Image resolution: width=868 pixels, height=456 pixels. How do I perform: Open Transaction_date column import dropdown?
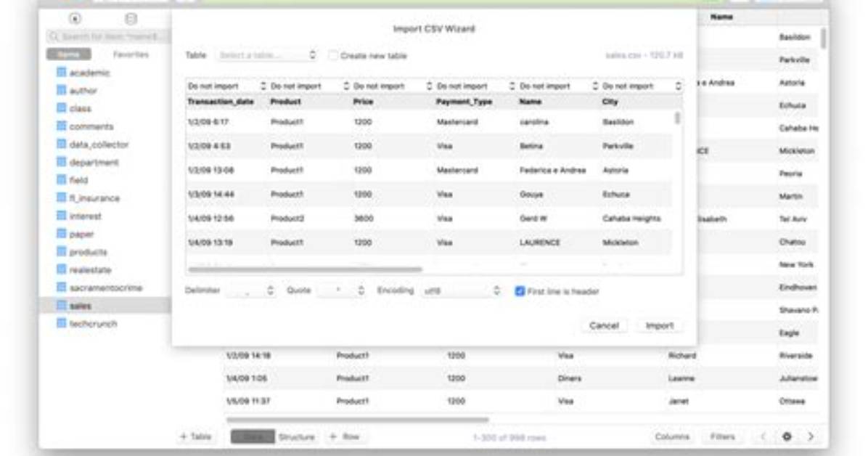[x=226, y=86]
